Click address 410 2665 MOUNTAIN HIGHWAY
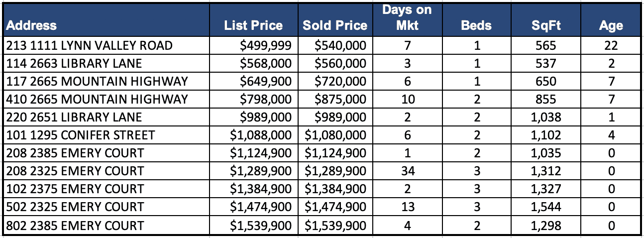 click(97, 100)
